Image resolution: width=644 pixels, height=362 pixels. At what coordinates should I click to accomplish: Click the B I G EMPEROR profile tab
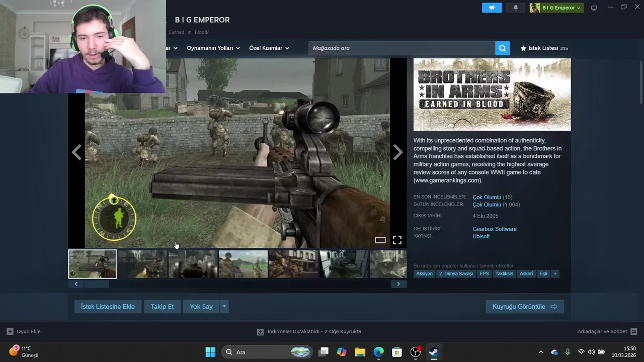[202, 20]
